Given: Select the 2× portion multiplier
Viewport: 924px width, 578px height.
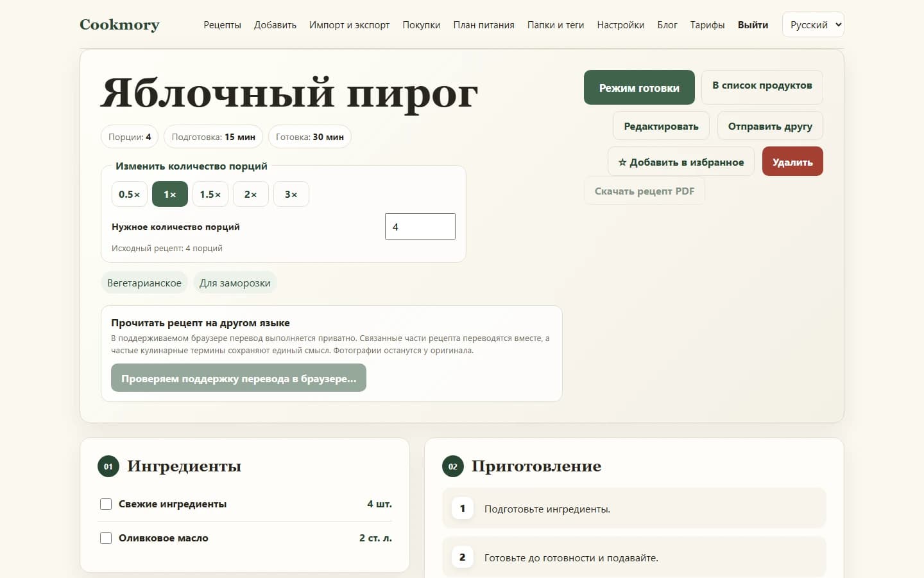Looking at the screenshot, I should click(251, 194).
